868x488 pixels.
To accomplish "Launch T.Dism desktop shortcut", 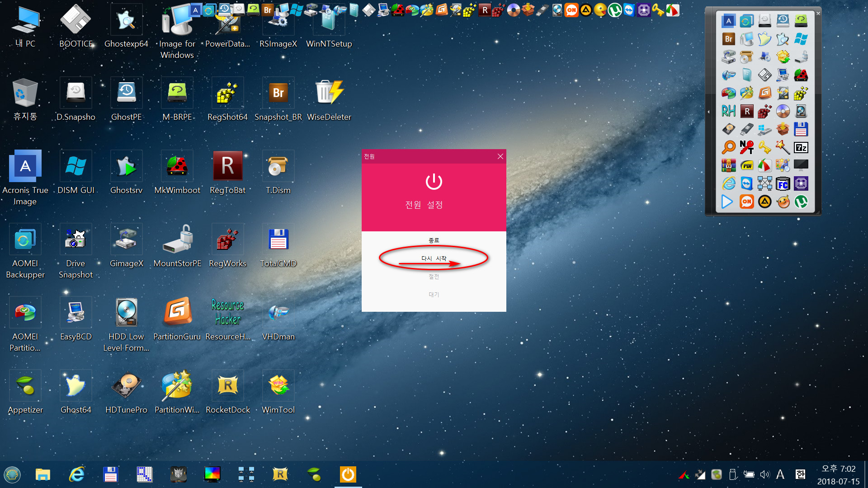I will (278, 173).
